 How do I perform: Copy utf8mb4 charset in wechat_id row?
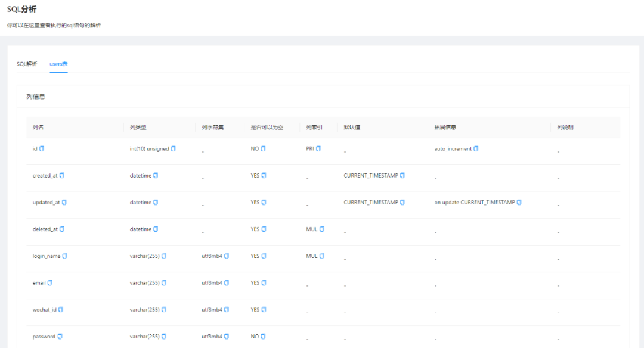click(227, 310)
